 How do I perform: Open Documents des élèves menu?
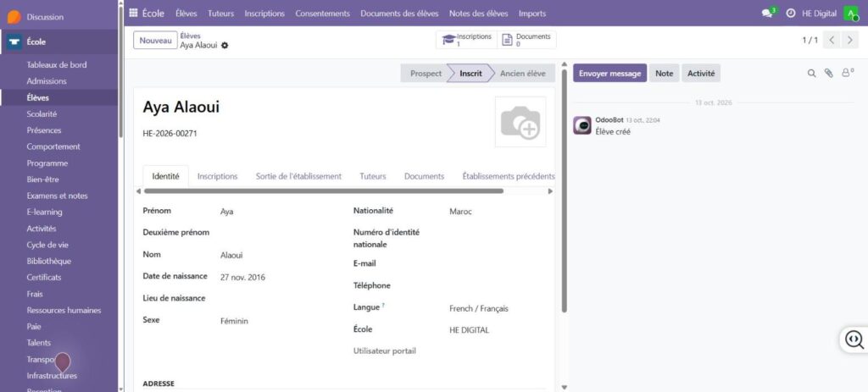400,14
